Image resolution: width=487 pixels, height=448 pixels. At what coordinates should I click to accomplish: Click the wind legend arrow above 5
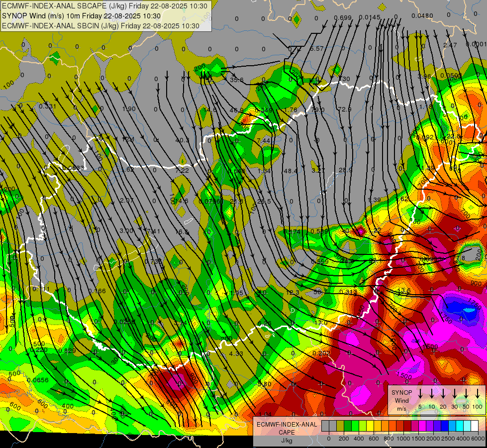[420, 394]
